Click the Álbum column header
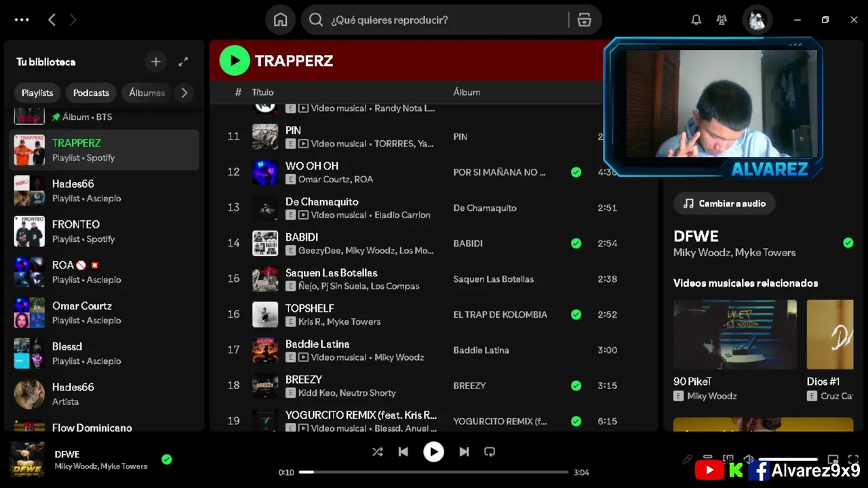The image size is (868, 488). [x=467, y=92]
